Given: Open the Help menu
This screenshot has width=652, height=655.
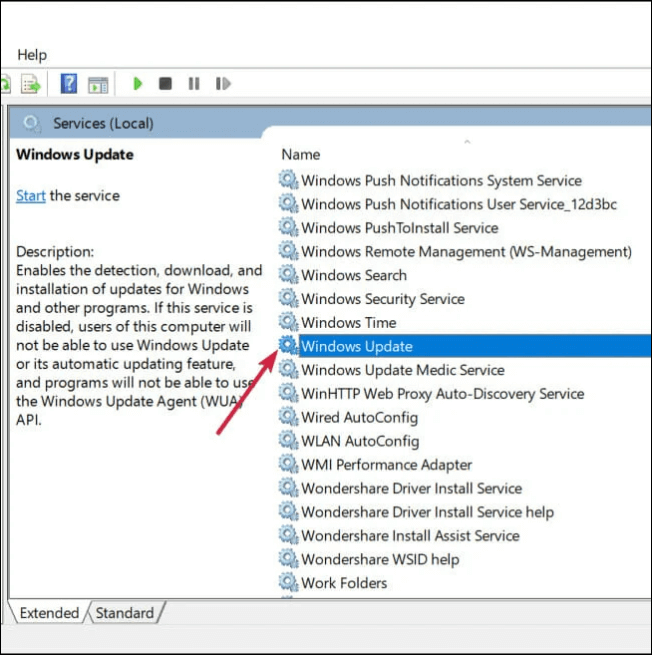Looking at the screenshot, I should (32, 55).
